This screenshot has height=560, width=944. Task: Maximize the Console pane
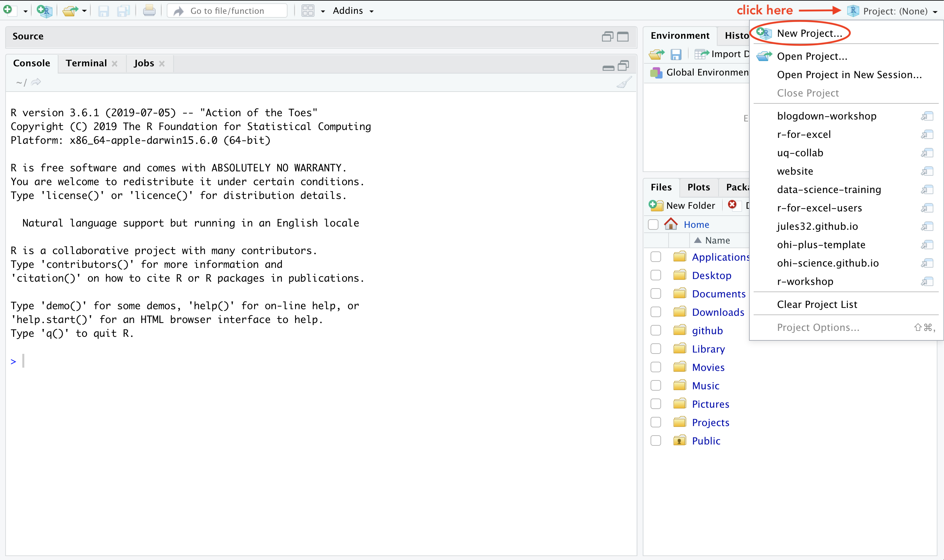(x=623, y=66)
